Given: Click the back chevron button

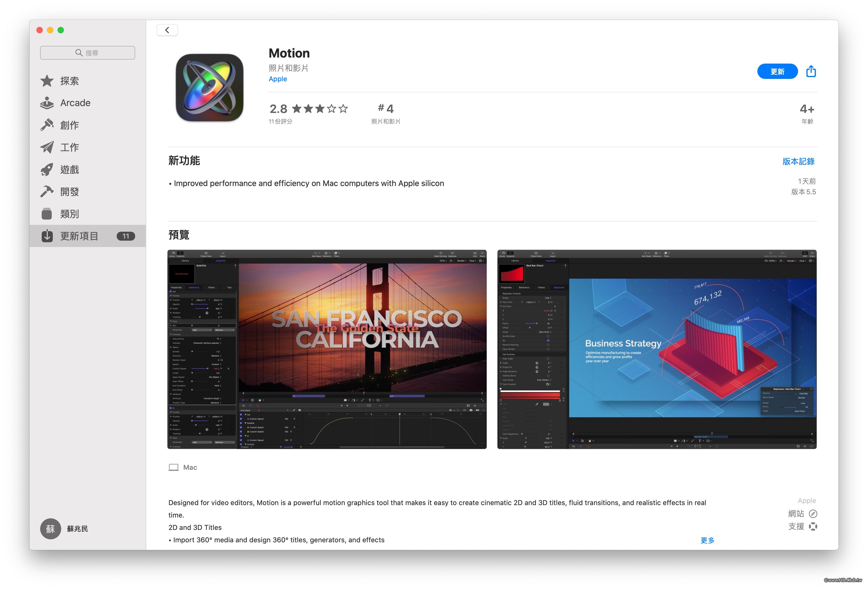Looking at the screenshot, I should pos(167,30).
